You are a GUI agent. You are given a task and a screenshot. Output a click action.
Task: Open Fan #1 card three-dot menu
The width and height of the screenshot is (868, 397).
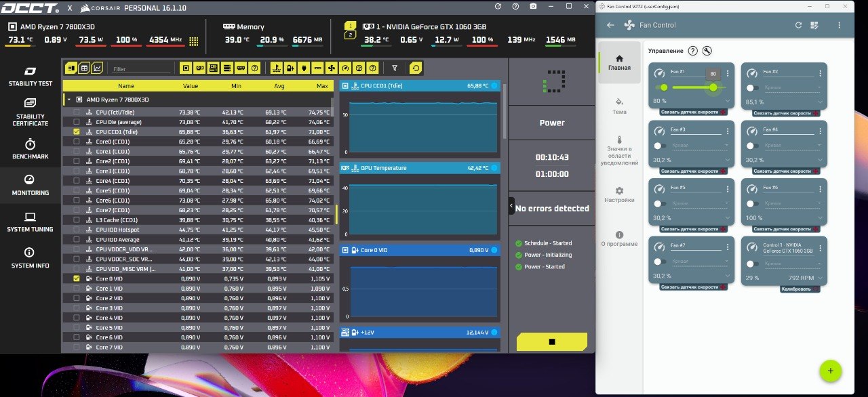728,73
